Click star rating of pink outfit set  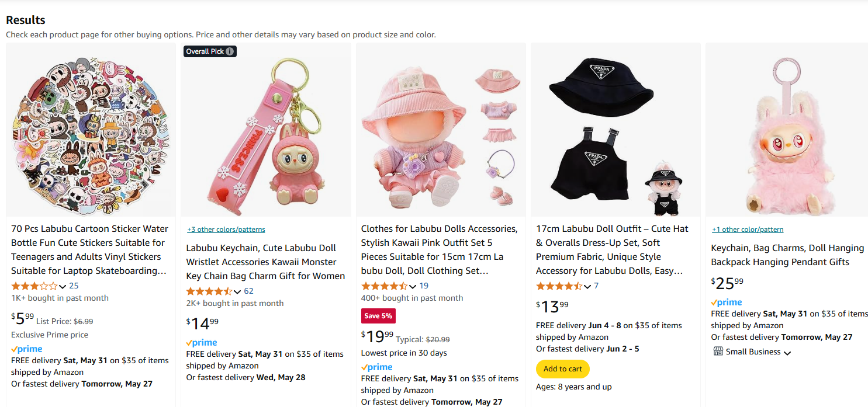tap(384, 286)
